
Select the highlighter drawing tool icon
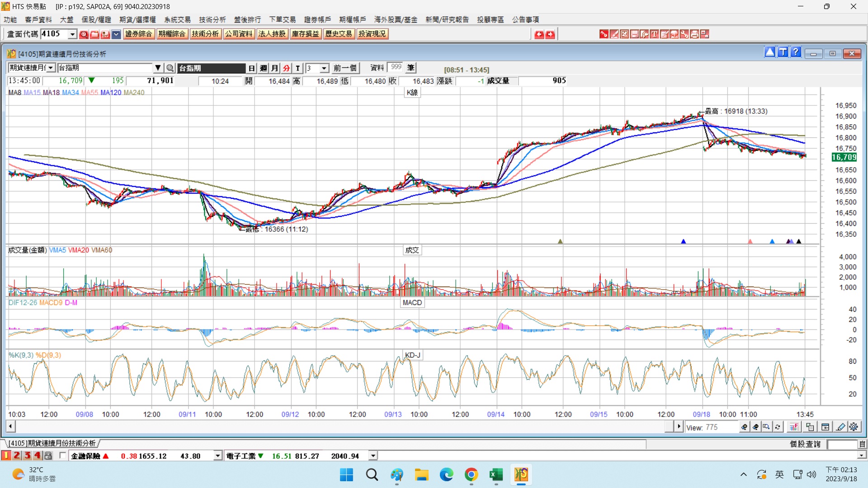(840, 427)
